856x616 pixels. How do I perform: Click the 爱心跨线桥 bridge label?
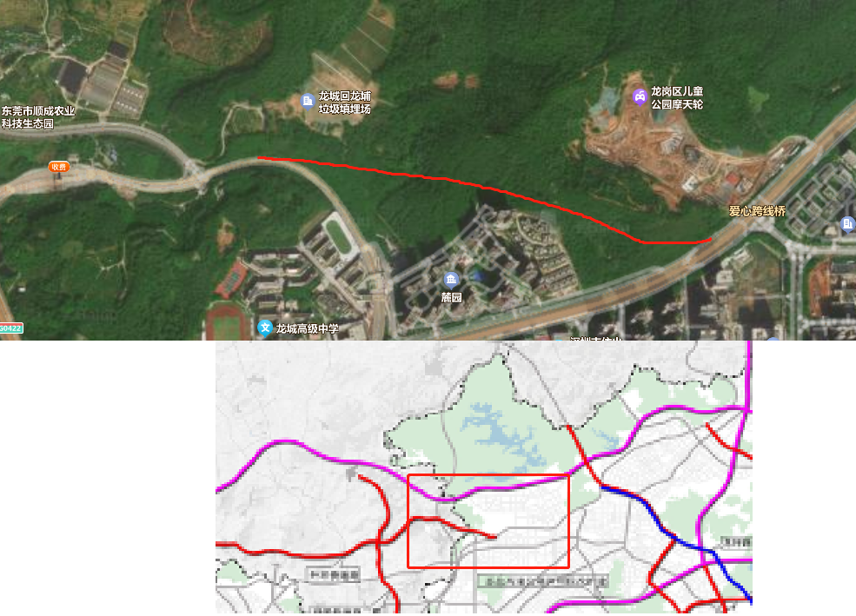point(757,211)
